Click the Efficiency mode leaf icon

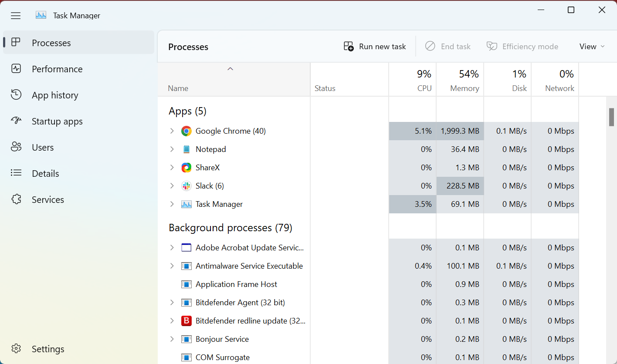pyautogui.click(x=492, y=46)
